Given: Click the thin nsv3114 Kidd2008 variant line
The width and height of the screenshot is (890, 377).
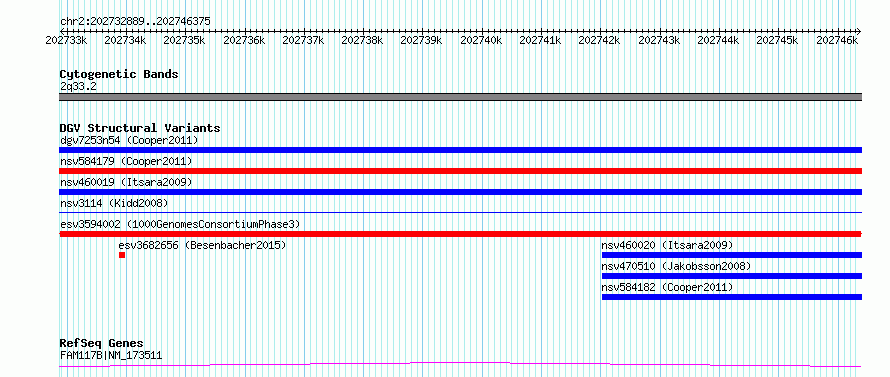Looking at the screenshot, I should coord(460,212).
